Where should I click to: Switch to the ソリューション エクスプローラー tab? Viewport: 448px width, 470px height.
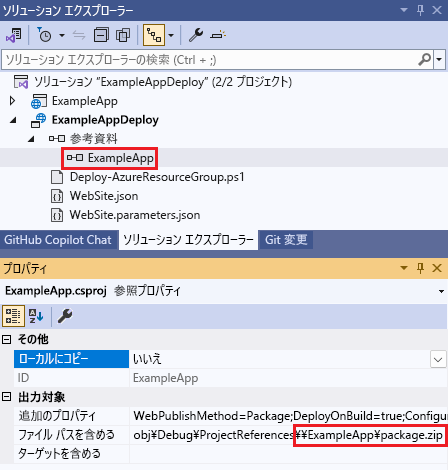(188, 240)
